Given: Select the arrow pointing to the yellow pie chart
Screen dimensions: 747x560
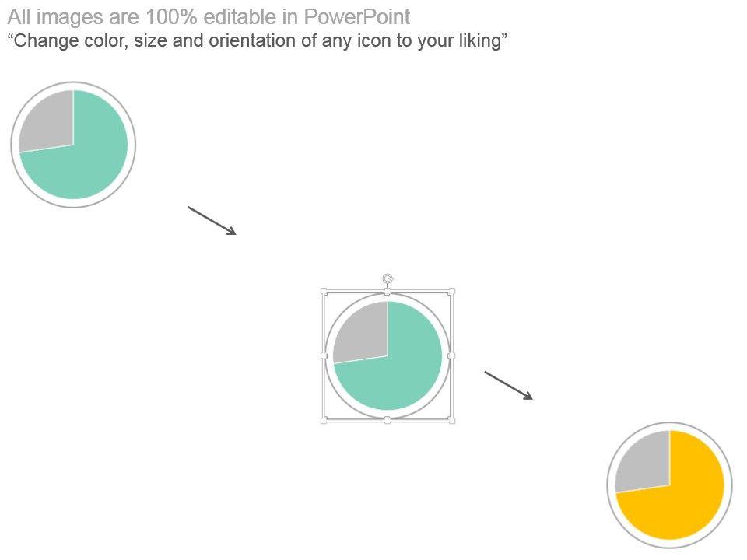Looking at the screenshot, I should click(x=508, y=385).
